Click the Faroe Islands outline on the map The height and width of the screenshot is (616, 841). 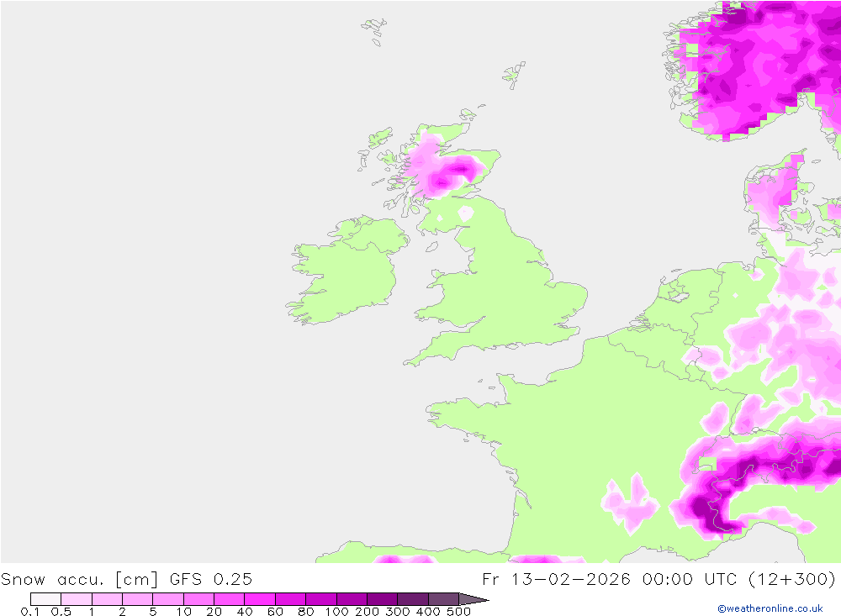[374, 31]
